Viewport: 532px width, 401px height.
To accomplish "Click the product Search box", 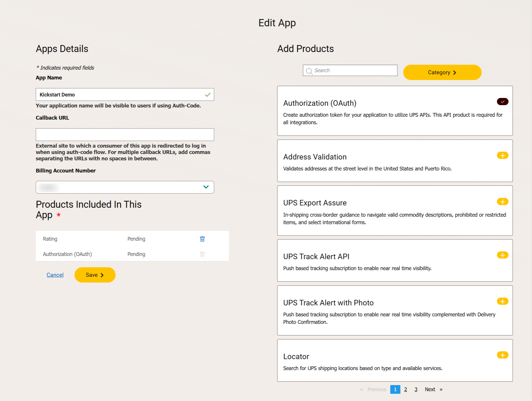I will [x=354, y=70].
